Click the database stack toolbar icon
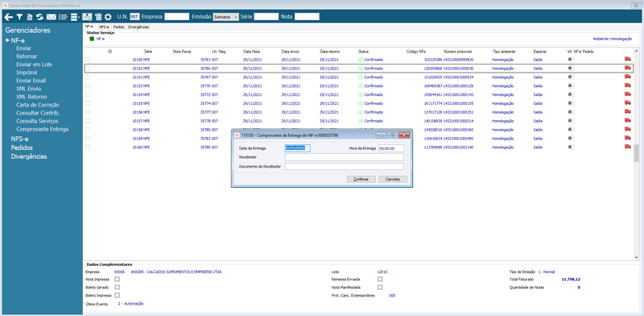The height and width of the screenshot is (316, 644). tap(98, 17)
